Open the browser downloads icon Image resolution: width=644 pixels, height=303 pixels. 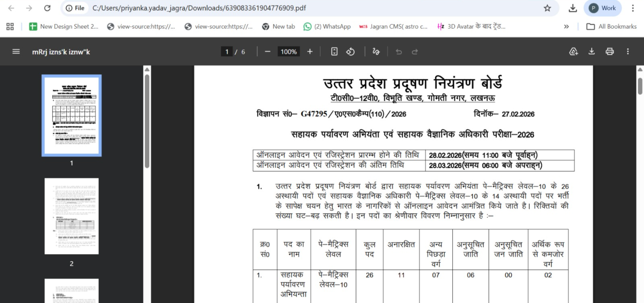tap(573, 8)
